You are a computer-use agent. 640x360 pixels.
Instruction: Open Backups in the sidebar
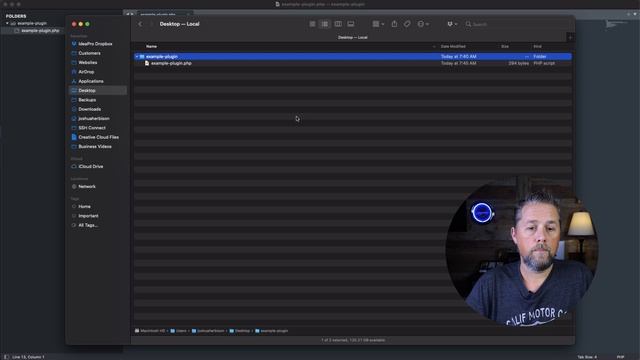coord(87,100)
